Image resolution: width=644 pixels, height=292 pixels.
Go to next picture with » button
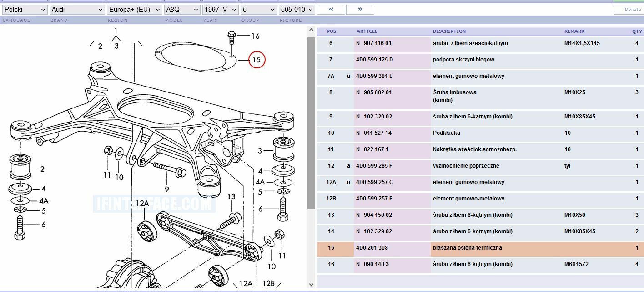point(360,9)
